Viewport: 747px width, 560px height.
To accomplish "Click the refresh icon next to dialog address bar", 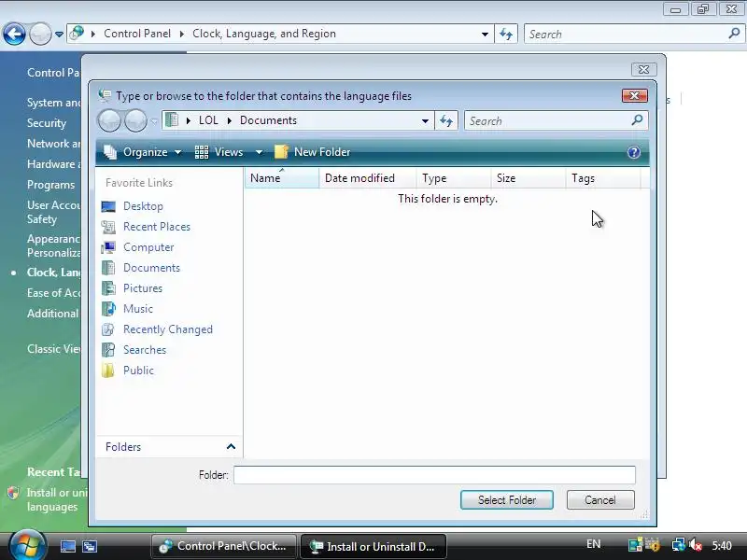I will [x=446, y=121].
